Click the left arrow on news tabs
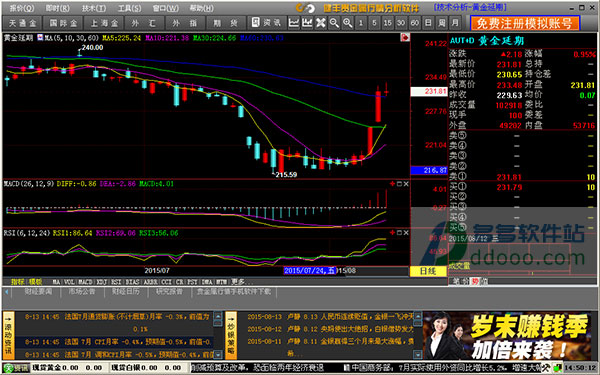This screenshot has height=375, width=600. tap(7, 292)
